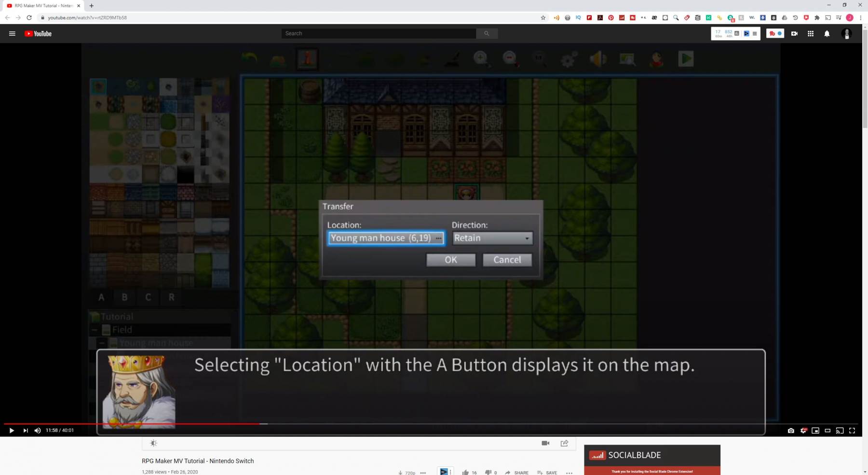Open the YouTube guide hamburger menu

tap(12, 34)
